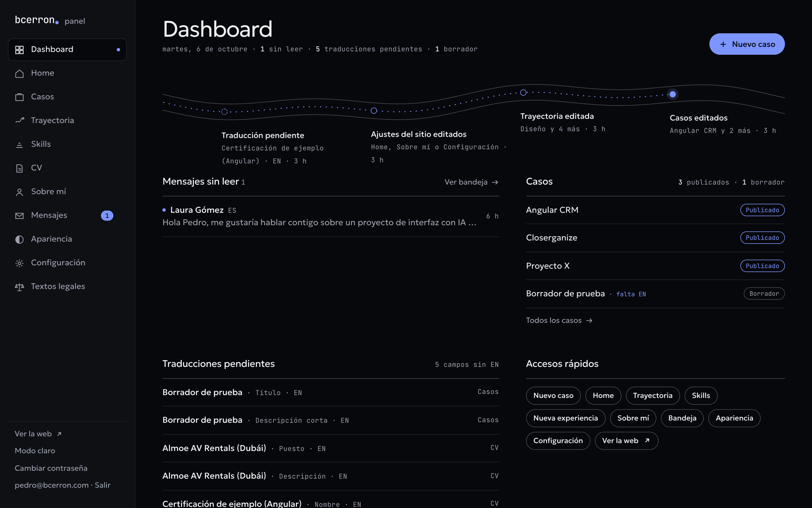Open the Casos section from sidebar
Viewport: 812px width, 508px height.
[67, 97]
